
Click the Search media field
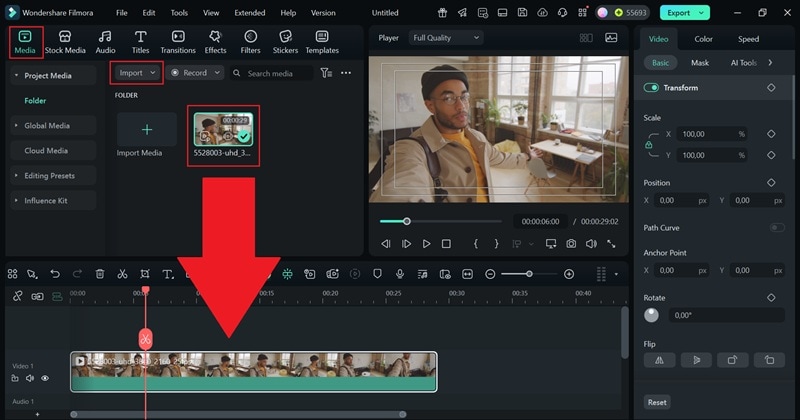pos(271,73)
